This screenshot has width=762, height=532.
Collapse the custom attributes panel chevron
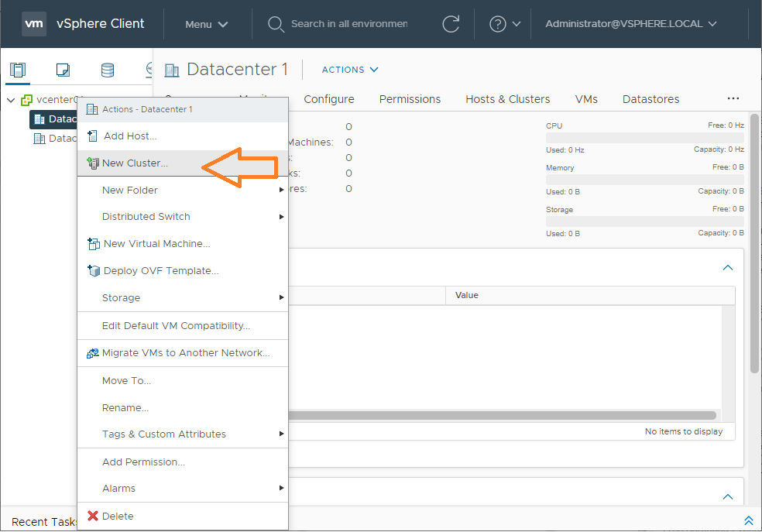pos(727,268)
